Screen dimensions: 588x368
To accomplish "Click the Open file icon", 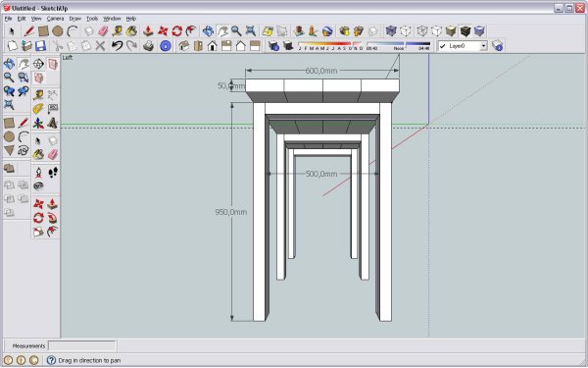I will point(26,46).
